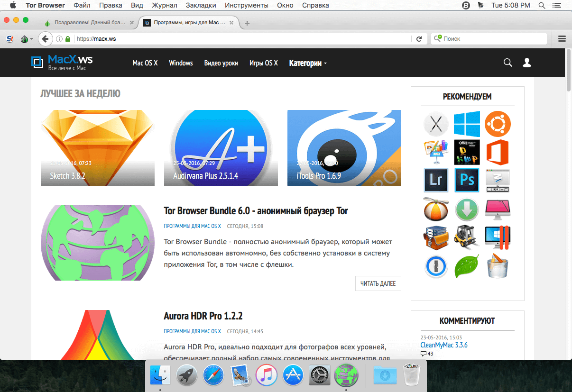Open the propeller beach ball icon
The width and height of the screenshot is (572, 392).
tap(436, 209)
